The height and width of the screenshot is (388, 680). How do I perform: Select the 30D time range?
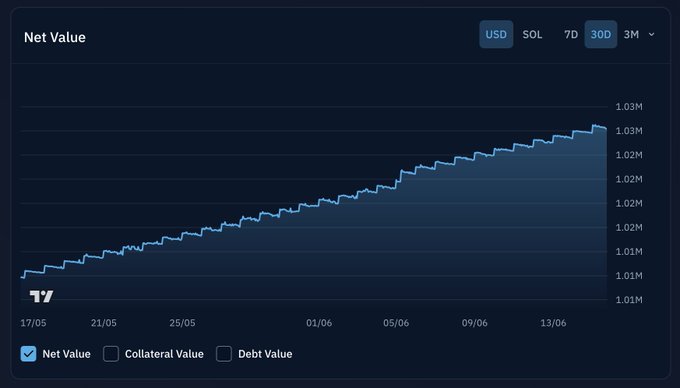point(601,34)
